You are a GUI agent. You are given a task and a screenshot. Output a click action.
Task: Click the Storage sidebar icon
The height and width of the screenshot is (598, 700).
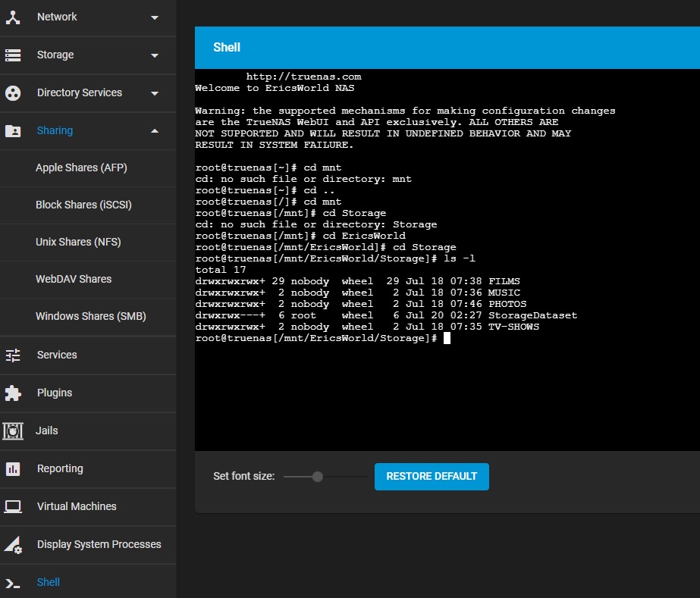pos(12,55)
